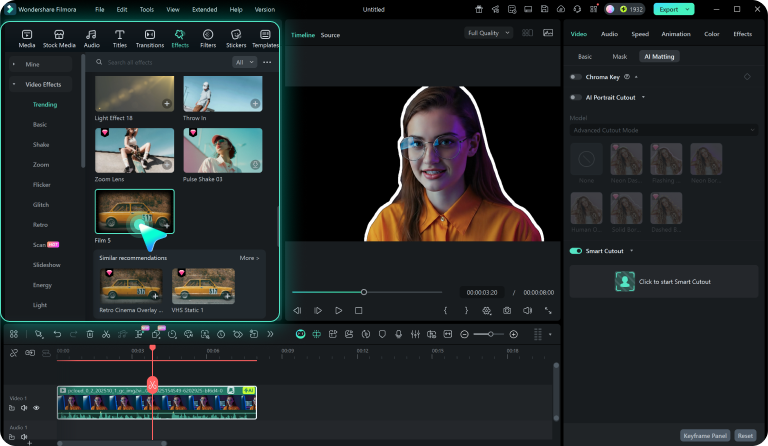Image resolution: width=768 pixels, height=446 pixels.
Task: Take a snapshot with the camera icon
Action: click(x=507, y=311)
